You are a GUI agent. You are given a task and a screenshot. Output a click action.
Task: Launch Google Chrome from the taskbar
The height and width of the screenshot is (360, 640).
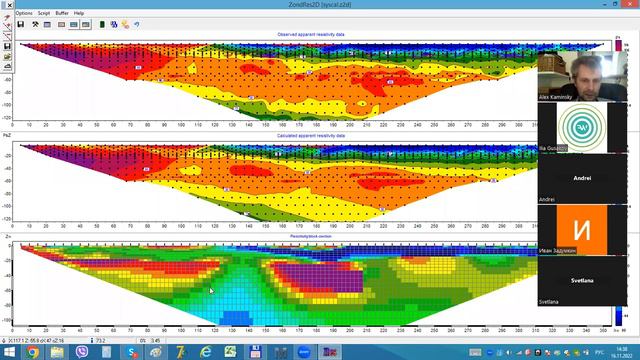click(x=33, y=352)
